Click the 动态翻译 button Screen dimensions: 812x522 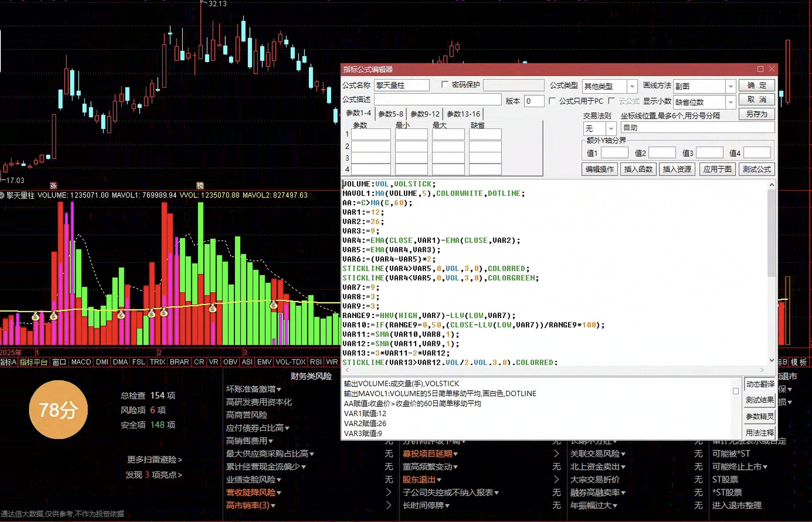760,384
